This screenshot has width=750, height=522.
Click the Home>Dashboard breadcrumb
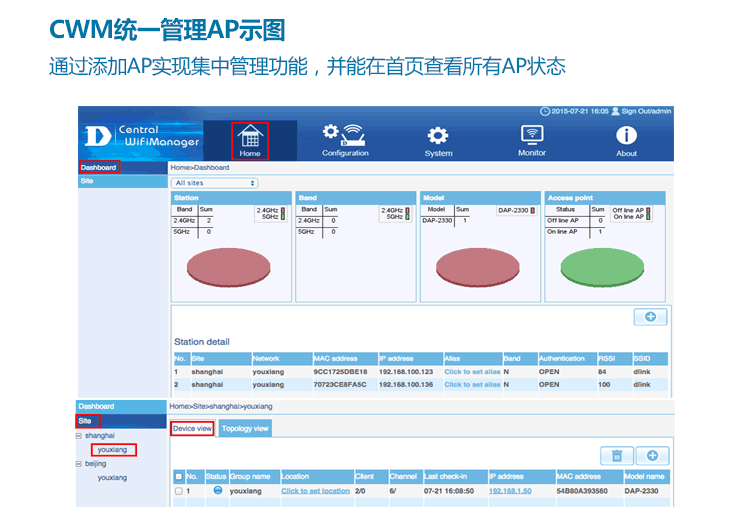pos(200,167)
